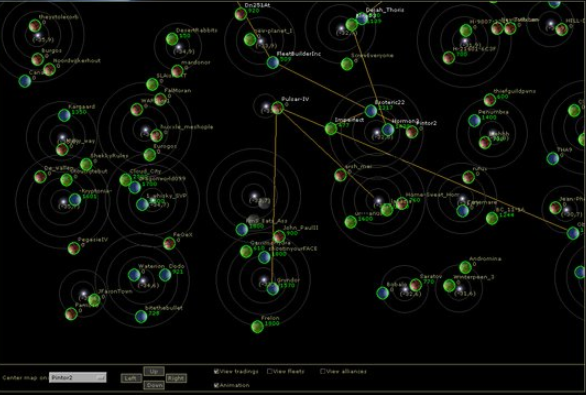Pan the map with Up button
Image resolution: width=586 pixels, height=395 pixels.
pos(154,371)
